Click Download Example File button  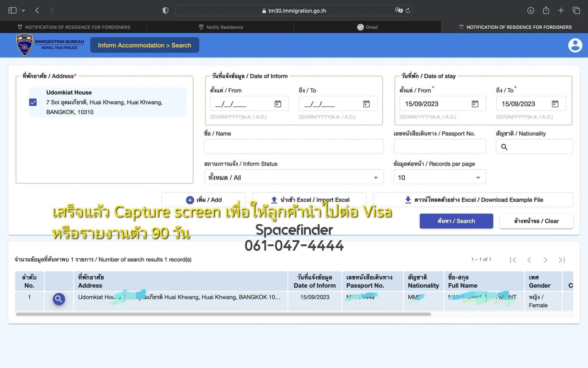pos(473,200)
